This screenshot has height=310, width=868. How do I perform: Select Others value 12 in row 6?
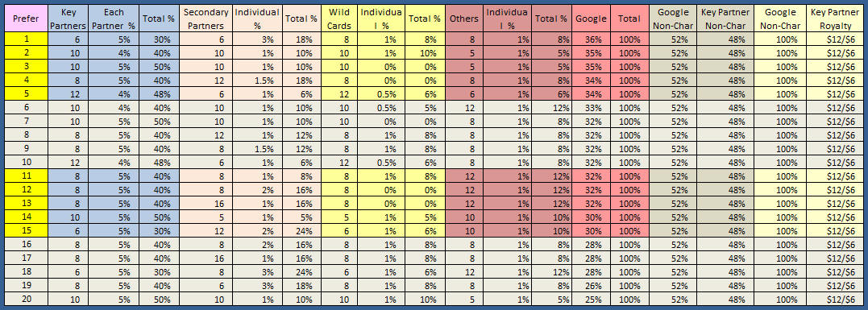pos(464,108)
